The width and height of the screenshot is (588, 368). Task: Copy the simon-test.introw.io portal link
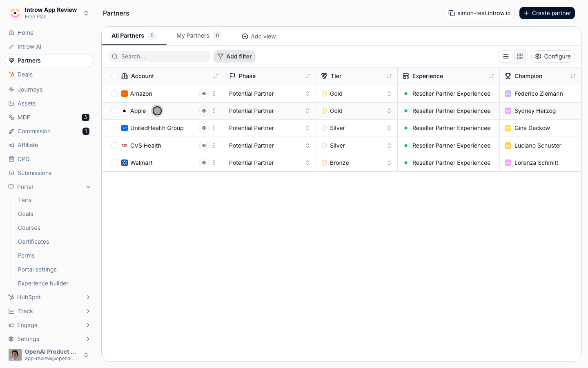479,13
